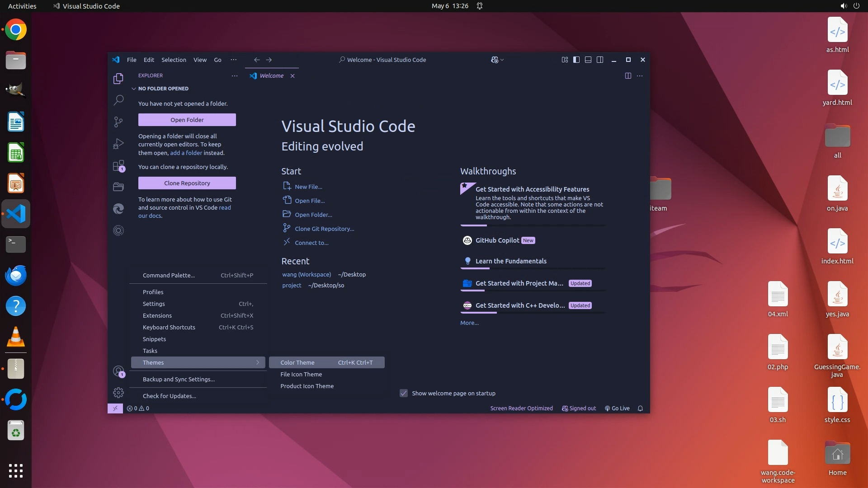The image size is (868, 488).
Task: Toggle the panel layout button
Action: click(x=588, y=60)
